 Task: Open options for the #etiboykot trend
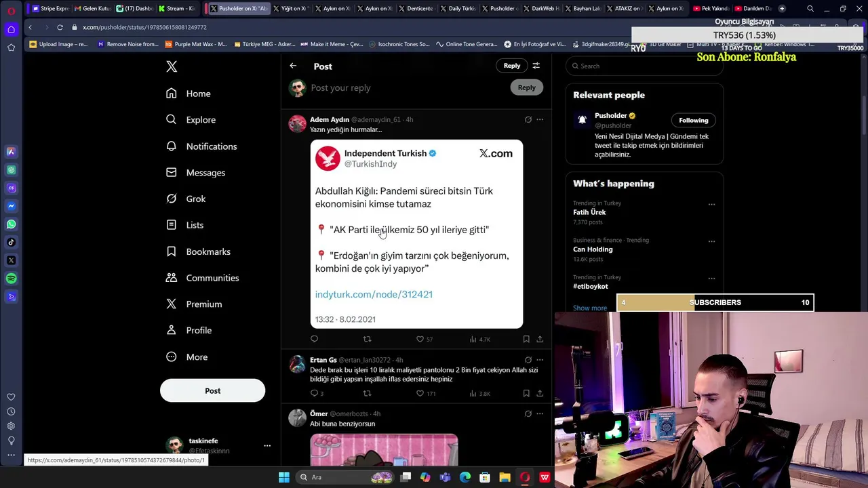[711, 278]
